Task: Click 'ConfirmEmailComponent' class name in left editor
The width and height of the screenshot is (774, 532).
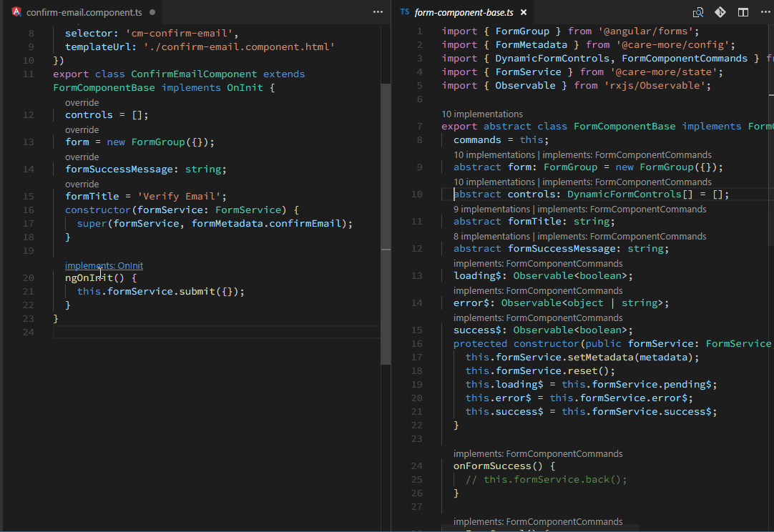Action: pyautogui.click(x=194, y=74)
